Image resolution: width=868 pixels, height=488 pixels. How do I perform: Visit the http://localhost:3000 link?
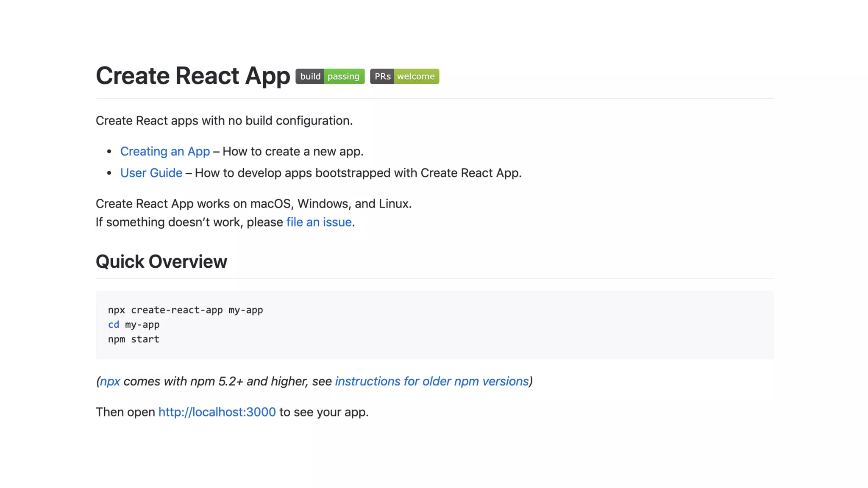(217, 412)
